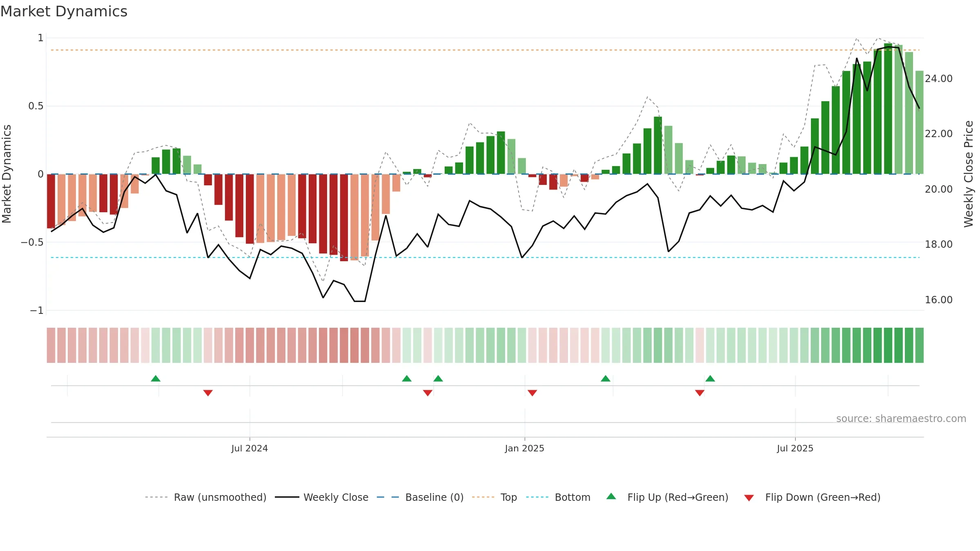This screenshot has width=980, height=551.
Task: Toggle the Weekly Close legend entry
Action: point(322,497)
